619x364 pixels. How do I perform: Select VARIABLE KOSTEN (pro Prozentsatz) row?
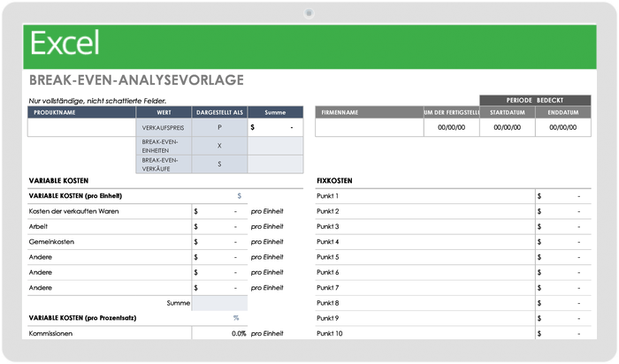point(137,318)
